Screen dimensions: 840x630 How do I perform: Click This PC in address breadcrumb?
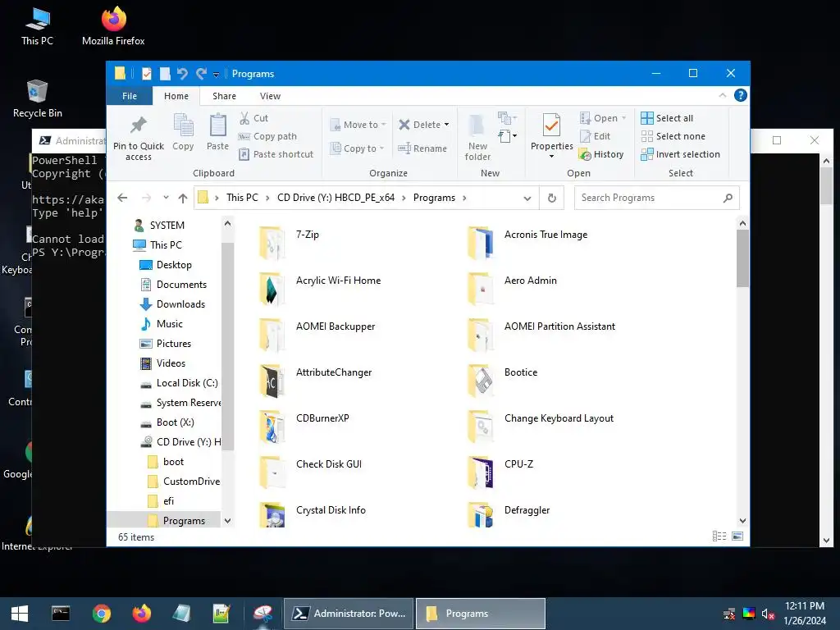[x=242, y=198]
